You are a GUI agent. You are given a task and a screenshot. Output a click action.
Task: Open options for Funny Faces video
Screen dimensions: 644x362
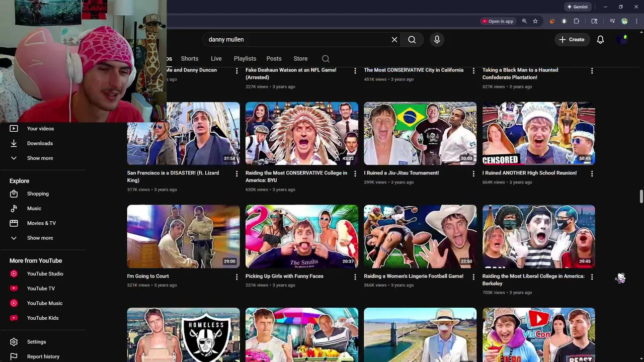click(x=355, y=277)
